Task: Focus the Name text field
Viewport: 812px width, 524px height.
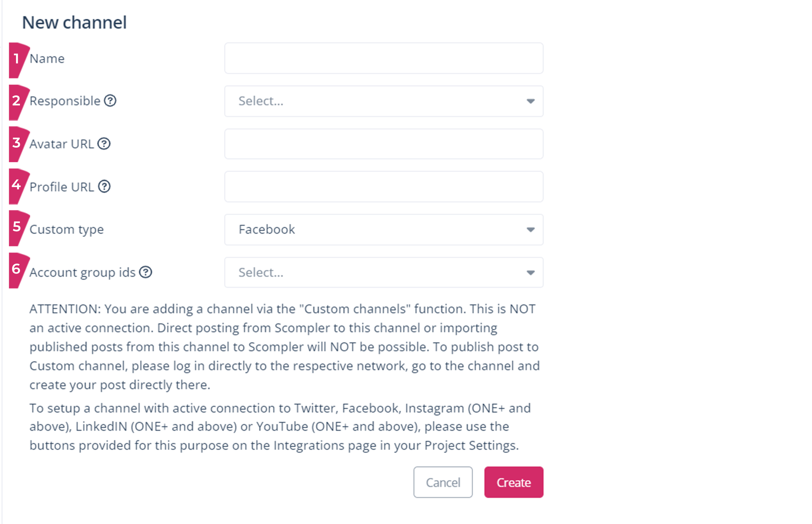Action: click(383, 58)
